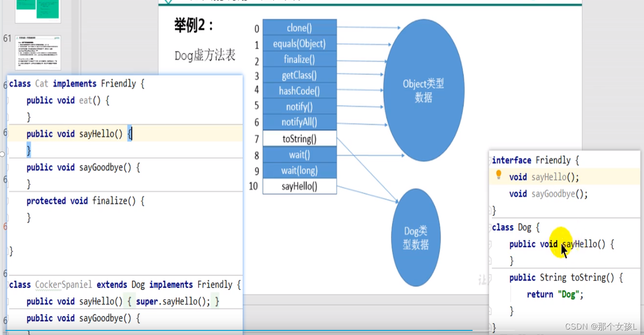Click the 'protected void finalize()' code line
This screenshot has width=644, height=335.
tap(85, 201)
